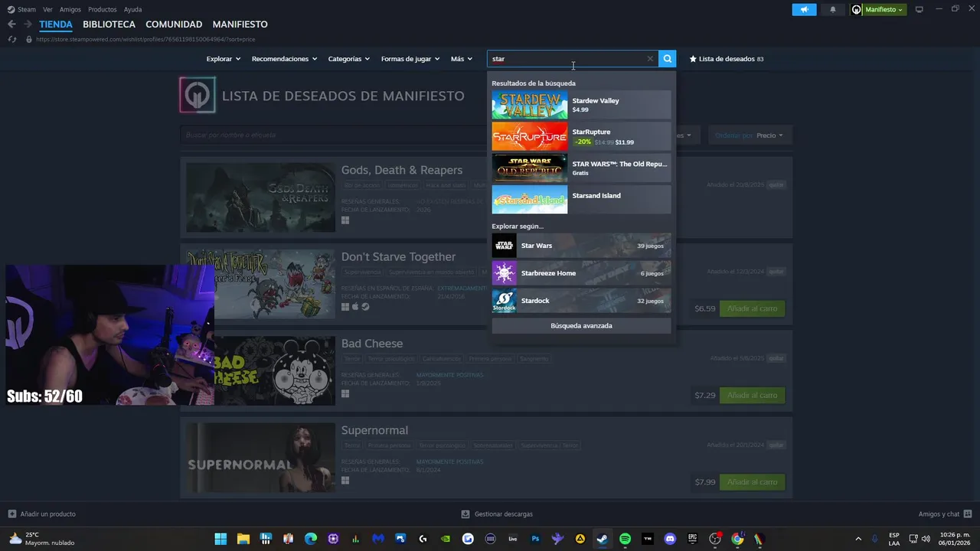The image size is (980, 551).
Task: Click Añadir un producto plus icon
Action: [11, 514]
